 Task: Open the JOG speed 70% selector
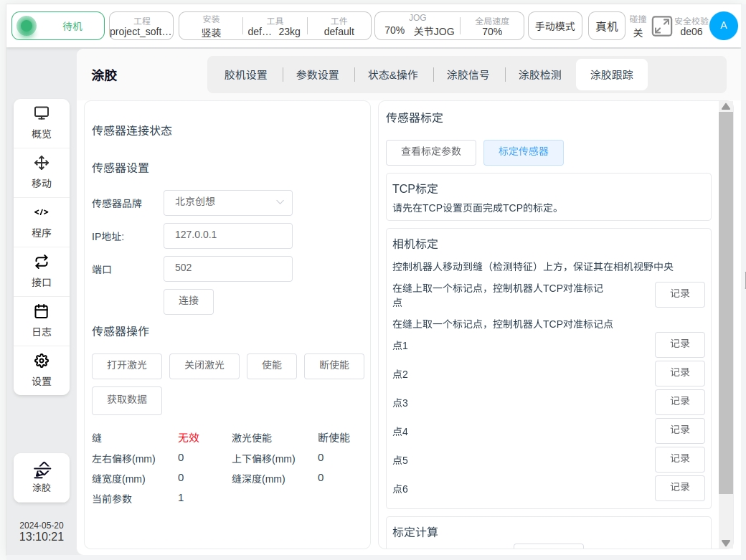click(395, 31)
